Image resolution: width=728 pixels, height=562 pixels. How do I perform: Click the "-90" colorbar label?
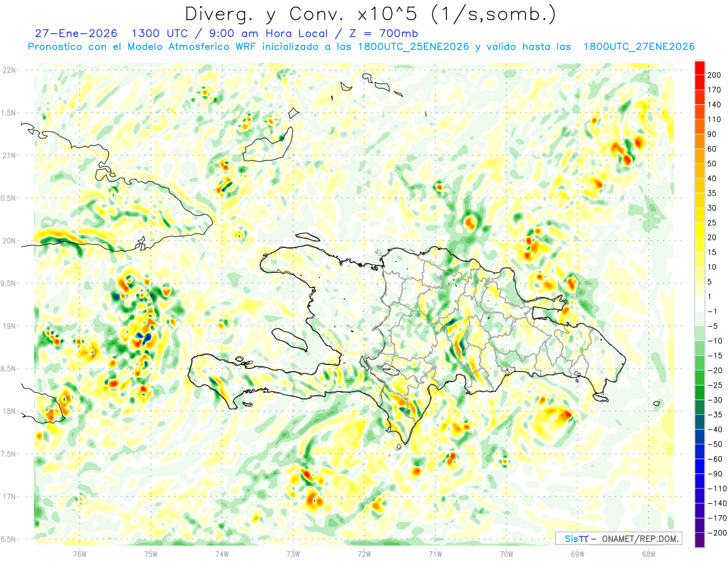pos(715,474)
